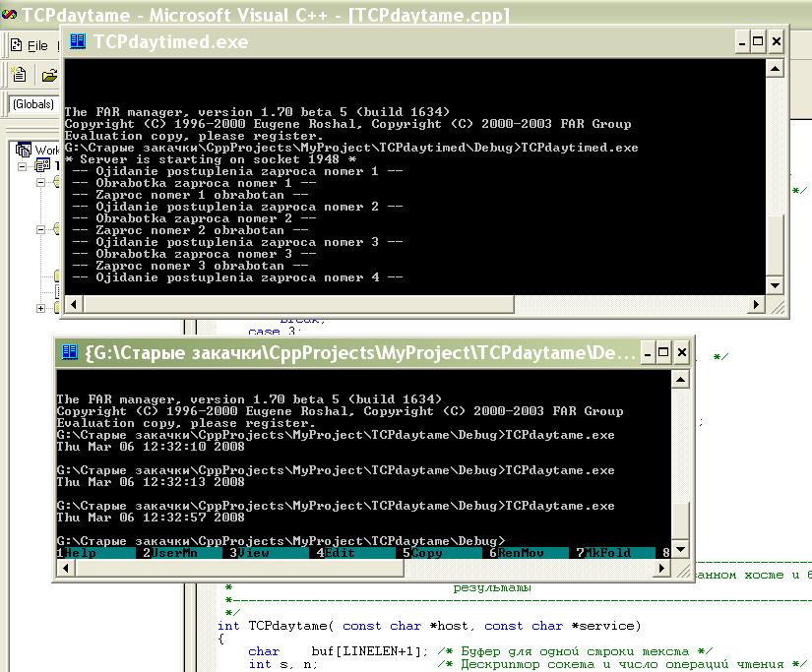Click the Open file folder icon
This screenshot has width=812, height=672.
coord(48,75)
